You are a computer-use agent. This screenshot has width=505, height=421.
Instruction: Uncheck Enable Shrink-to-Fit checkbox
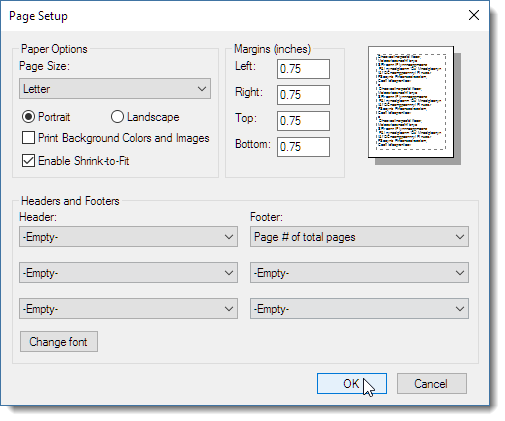28,161
